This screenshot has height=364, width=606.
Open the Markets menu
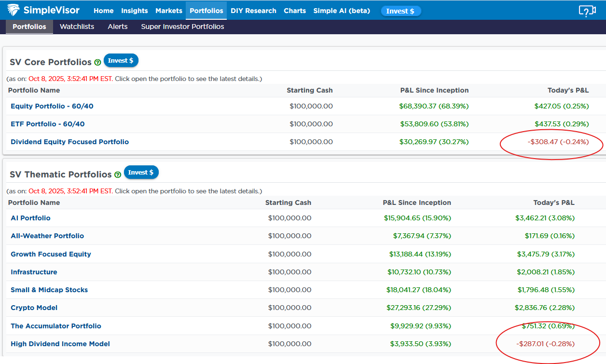point(169,11)
